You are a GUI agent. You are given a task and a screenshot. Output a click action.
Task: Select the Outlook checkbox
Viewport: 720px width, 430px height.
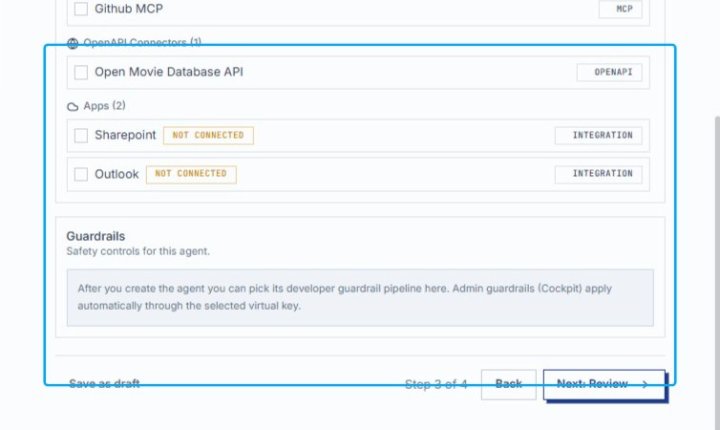81,174
